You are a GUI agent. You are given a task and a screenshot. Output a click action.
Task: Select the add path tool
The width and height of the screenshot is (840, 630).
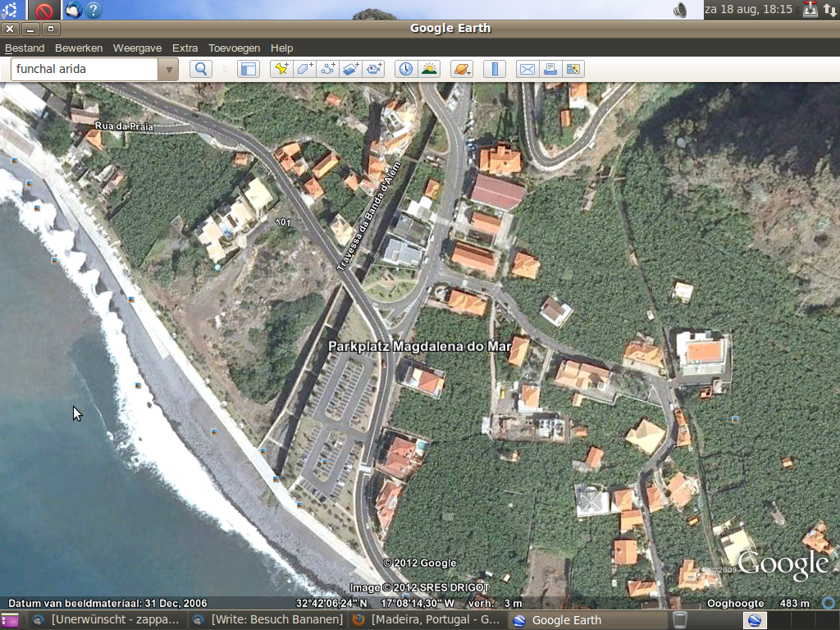[328, 69]
